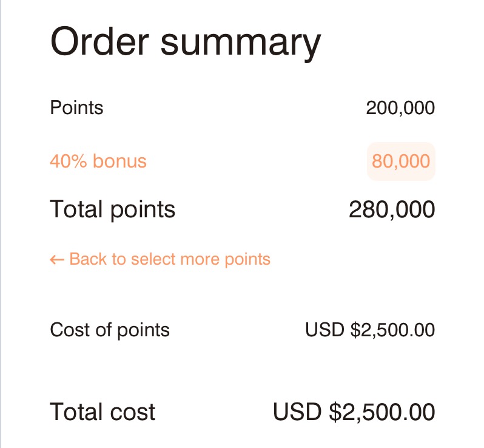Click the highlighted 80,000 bonus badge
484x448 pixels.
(x=401, y=161)
